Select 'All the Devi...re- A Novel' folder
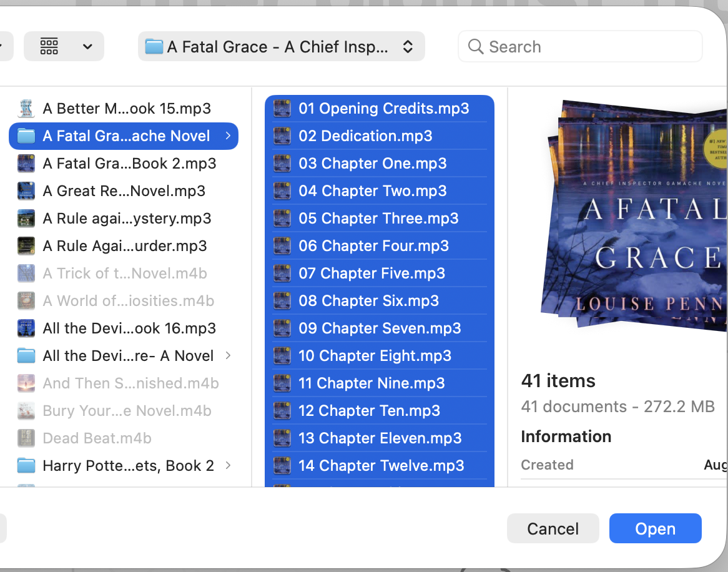 point(124,356)
